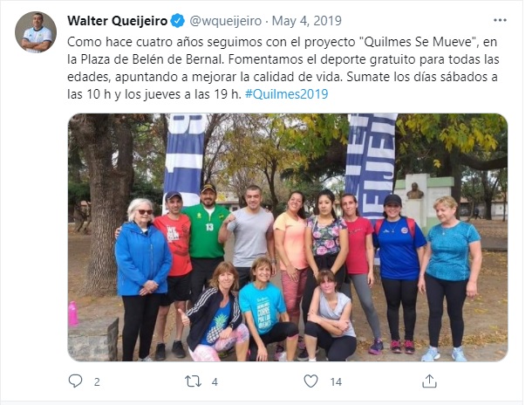Viewport: 532px width, 405px height.
Task: Click the reply speech bubble icon
Action: pyautogui.click(x=75, y=381)
